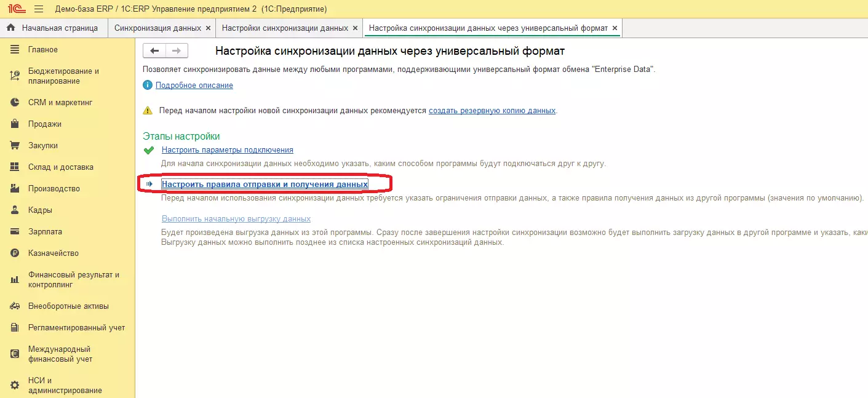Open the hamburger main menu

[x=39, y=9]
